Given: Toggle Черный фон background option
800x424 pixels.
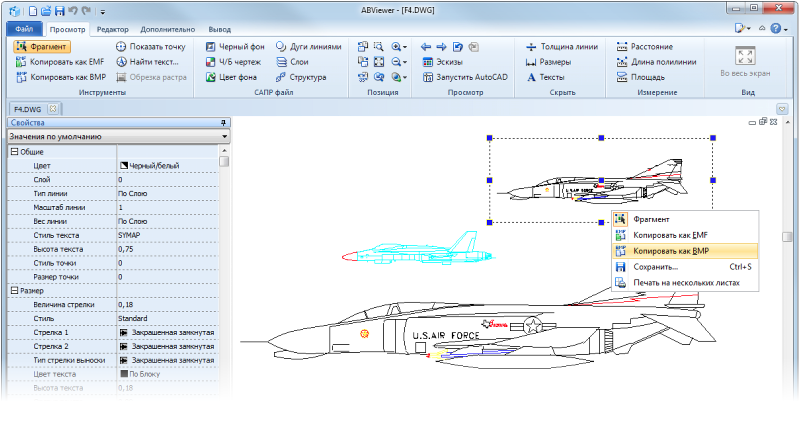Looking at the screenshot, I should click(235, 46).
